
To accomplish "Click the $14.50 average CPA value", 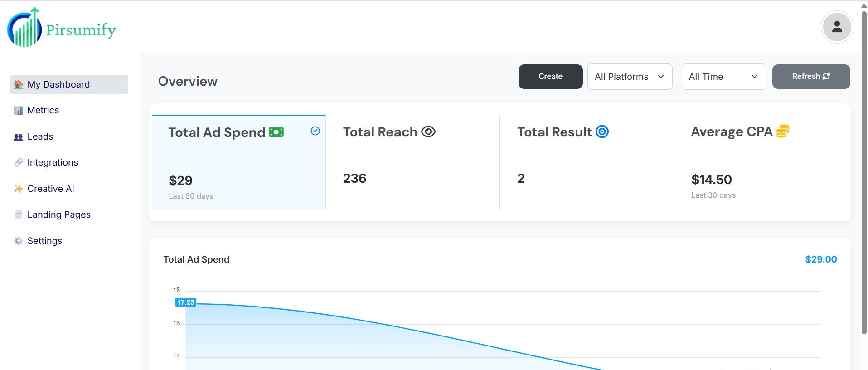I will 711,180.
